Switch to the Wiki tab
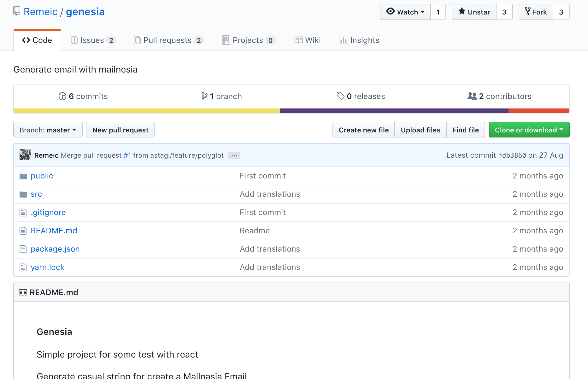The width and height of the screenshot is (588, 379). point(308,40)
